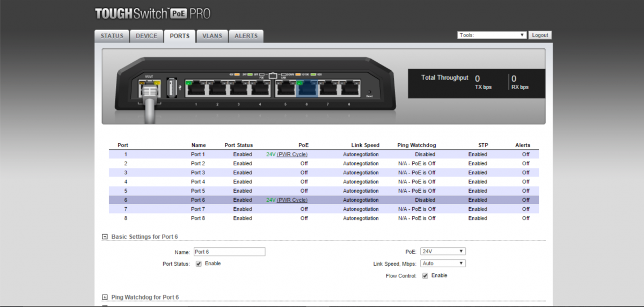The width and height of the screenshot is (644, 307).
Task: Select port 2 jack on switch image
Action: click(x=217, y=87)
